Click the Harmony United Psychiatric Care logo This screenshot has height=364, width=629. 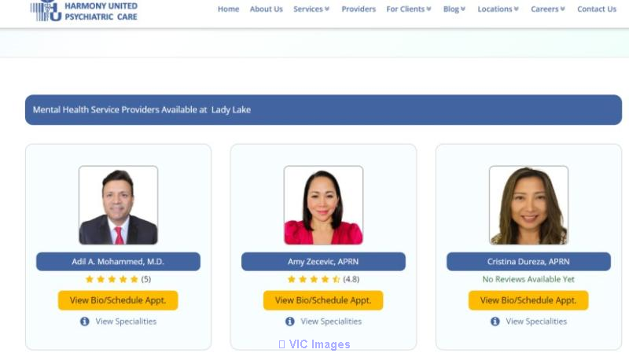click(84, 10)
